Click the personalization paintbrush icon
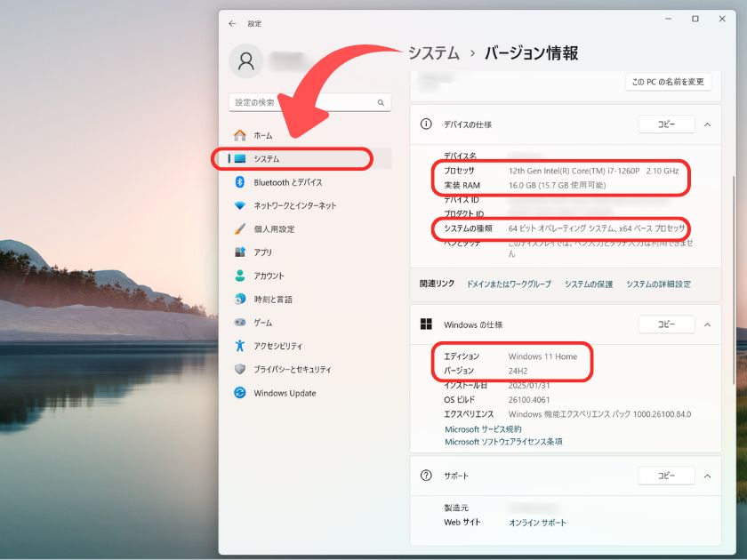The width and height of the screenshot is (747, 560). [239, 229]
